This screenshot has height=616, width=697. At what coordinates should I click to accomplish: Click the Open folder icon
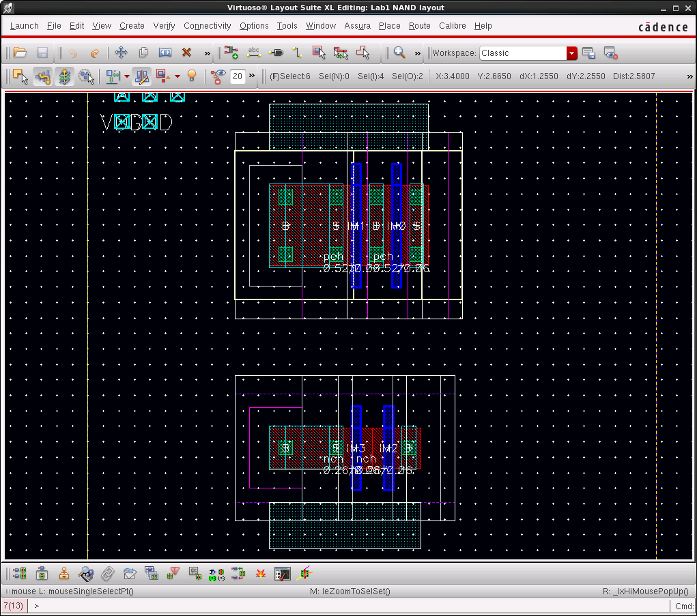(20, 53)
